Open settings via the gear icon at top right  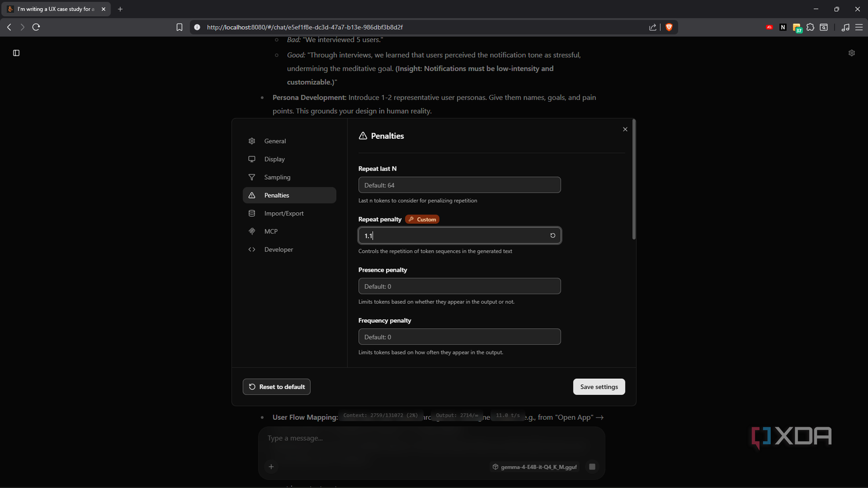pyautogui.click(x=852, y=53)
